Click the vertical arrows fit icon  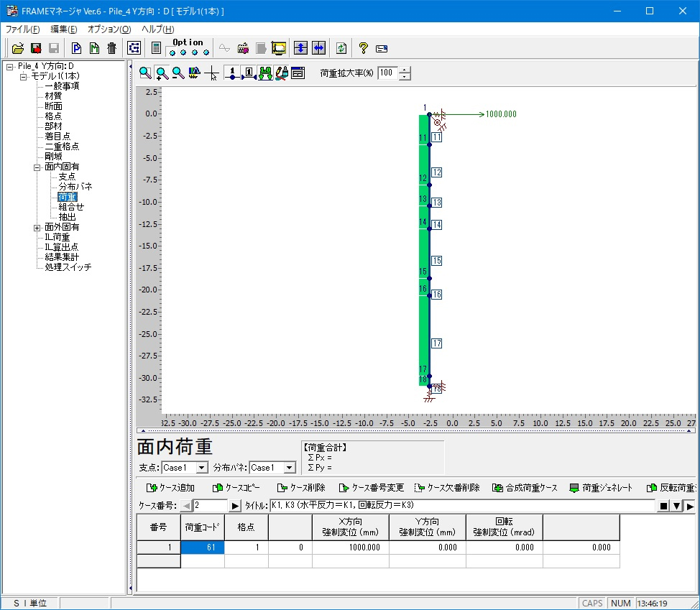pyautogui.click(x=301, y=48)
